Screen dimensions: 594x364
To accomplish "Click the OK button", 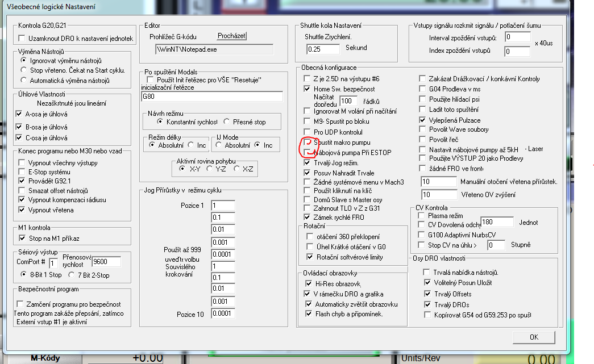I will (533, 337).
